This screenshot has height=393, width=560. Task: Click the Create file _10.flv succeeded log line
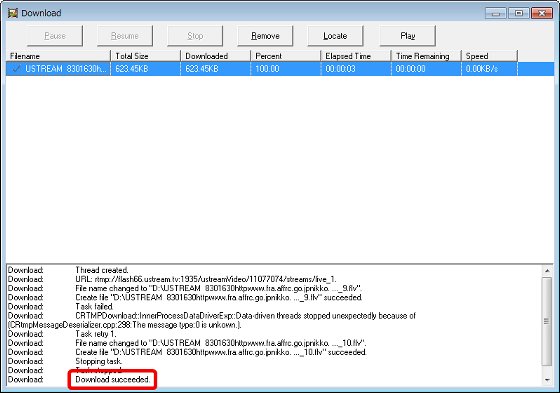tap(221, 352)
